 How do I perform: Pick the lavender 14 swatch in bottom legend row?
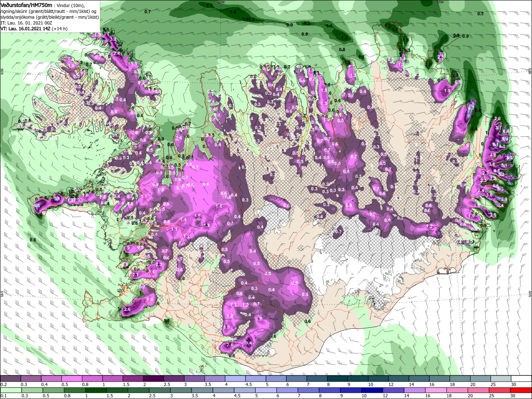[x=414, y=390]
